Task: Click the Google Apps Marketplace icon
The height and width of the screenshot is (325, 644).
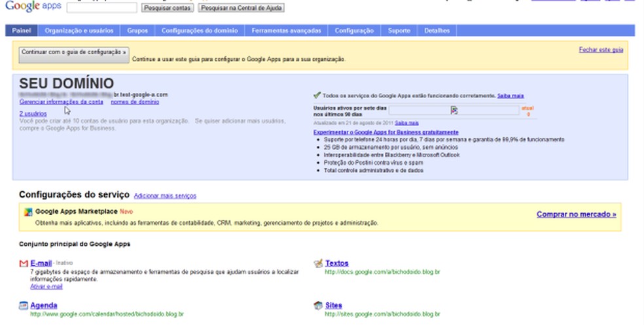Action: [28, 212]
